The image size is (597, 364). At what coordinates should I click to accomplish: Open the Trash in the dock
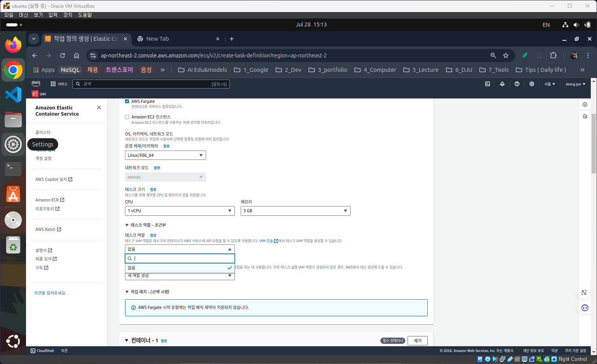(13, 245)
